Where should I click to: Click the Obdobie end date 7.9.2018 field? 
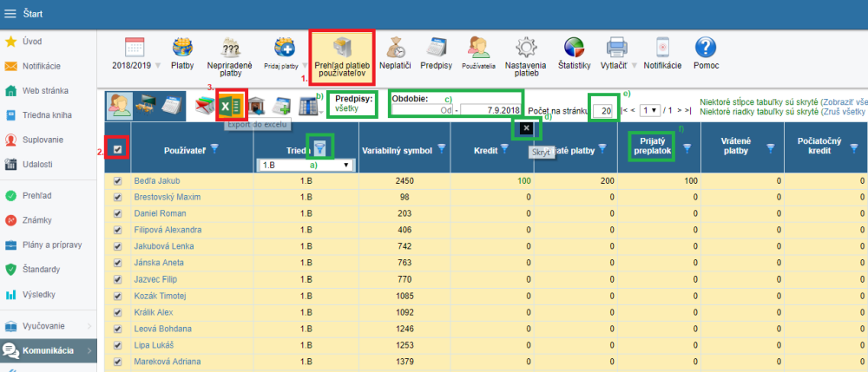point(490,110)
